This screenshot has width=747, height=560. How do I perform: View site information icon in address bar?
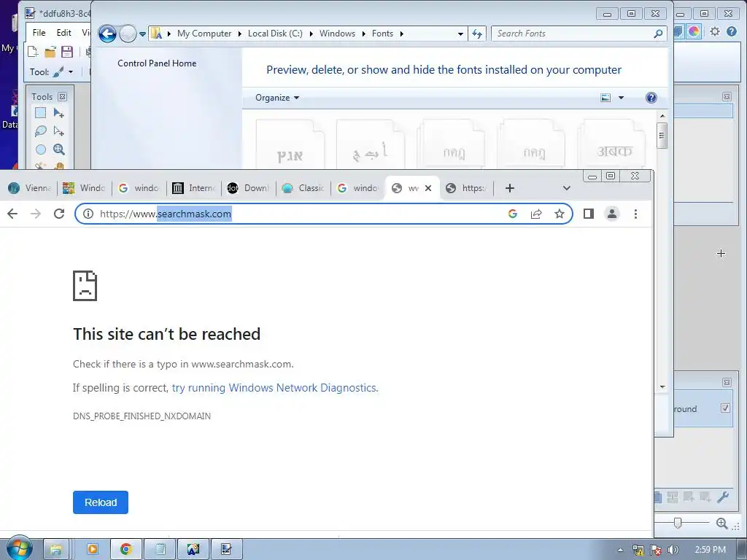pyautogui.click(x=88, y=214)
